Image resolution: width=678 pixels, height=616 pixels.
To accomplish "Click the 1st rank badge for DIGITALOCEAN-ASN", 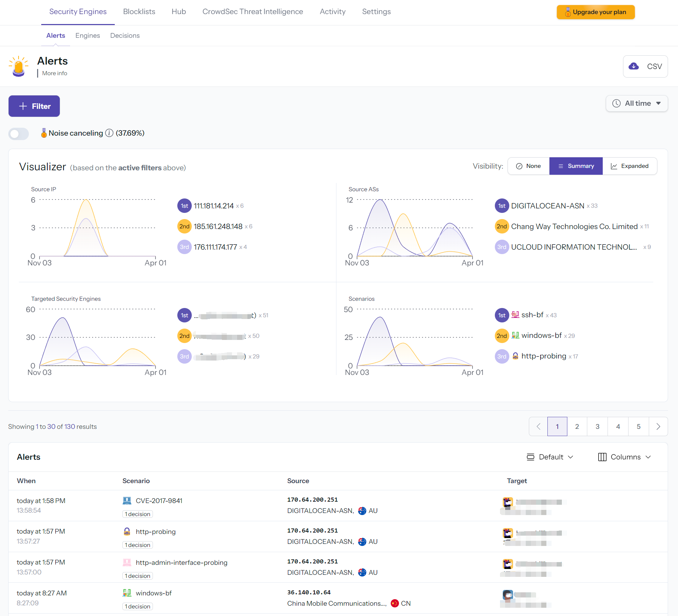I will point(502,206).
